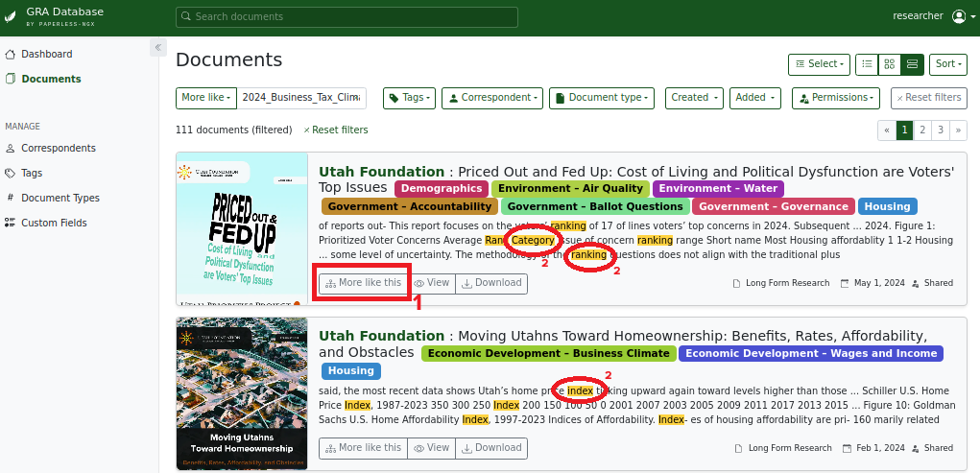Go to page 2 of results

pyautogui.click(x=921, y=130)
